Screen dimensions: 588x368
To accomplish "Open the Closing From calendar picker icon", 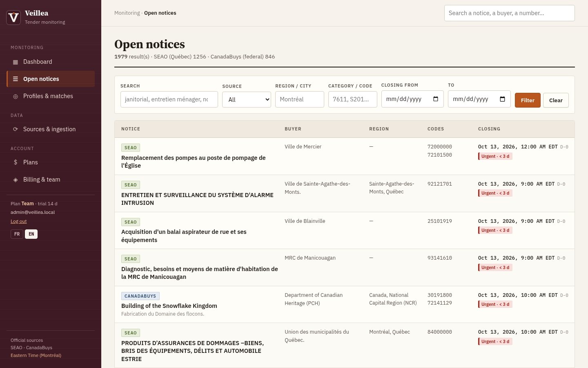I will tap(436, 99).
